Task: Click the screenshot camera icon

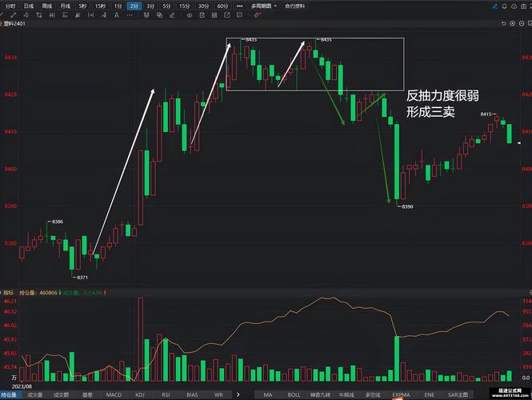Action: [523, 6]
